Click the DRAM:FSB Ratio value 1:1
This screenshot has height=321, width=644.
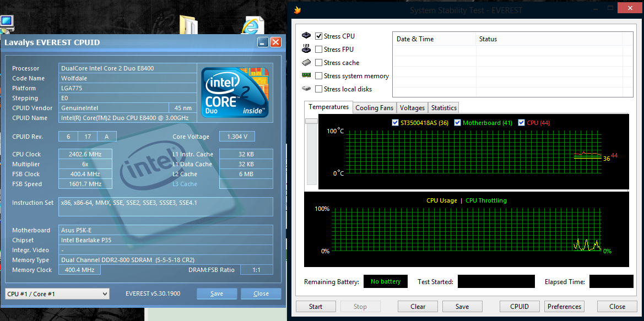[x=257, y=270]
